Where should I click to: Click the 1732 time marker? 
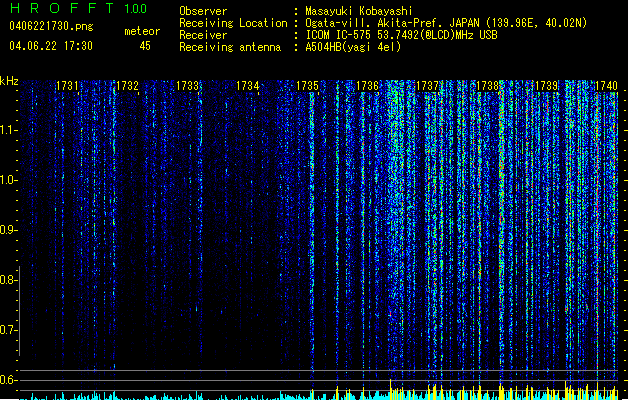pos(127,86)
